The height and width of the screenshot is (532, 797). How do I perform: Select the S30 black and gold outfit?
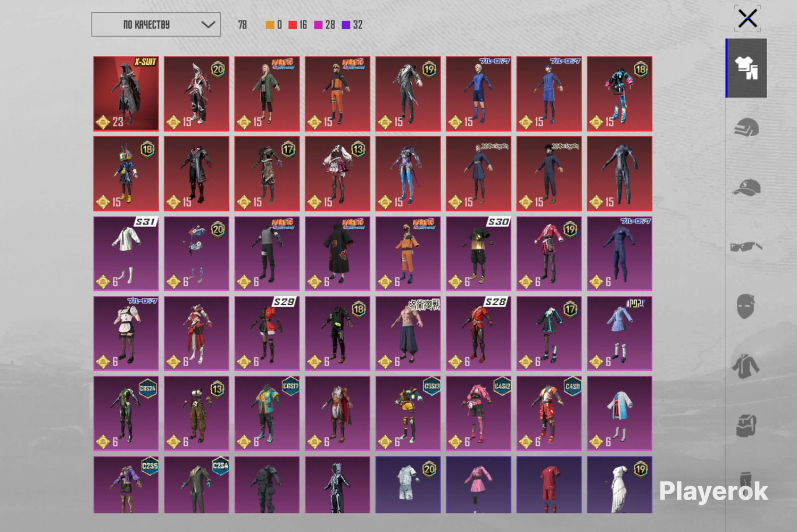478,253
